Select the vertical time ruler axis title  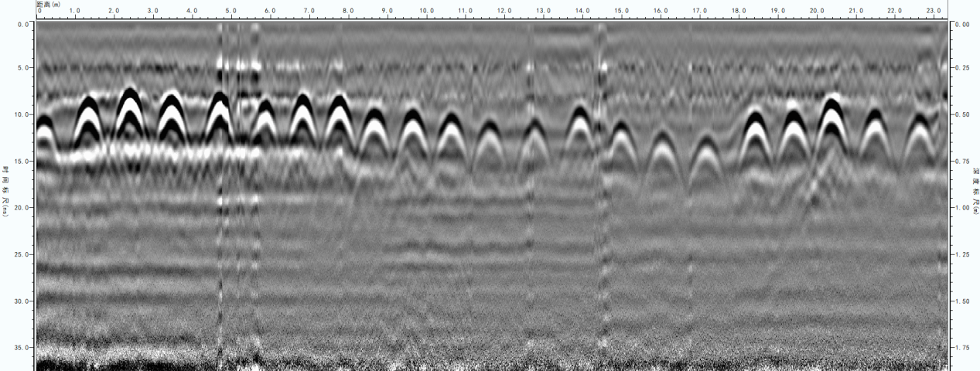5,189
